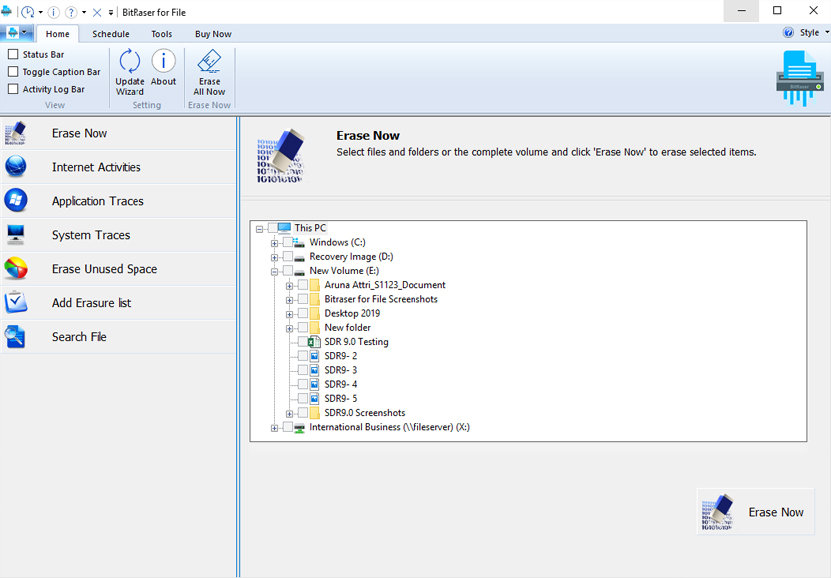This screenshot has height=578, width=831.
Task: Click the SDR9.0 Screenshots folder icon
Action: tap(315, 413)
